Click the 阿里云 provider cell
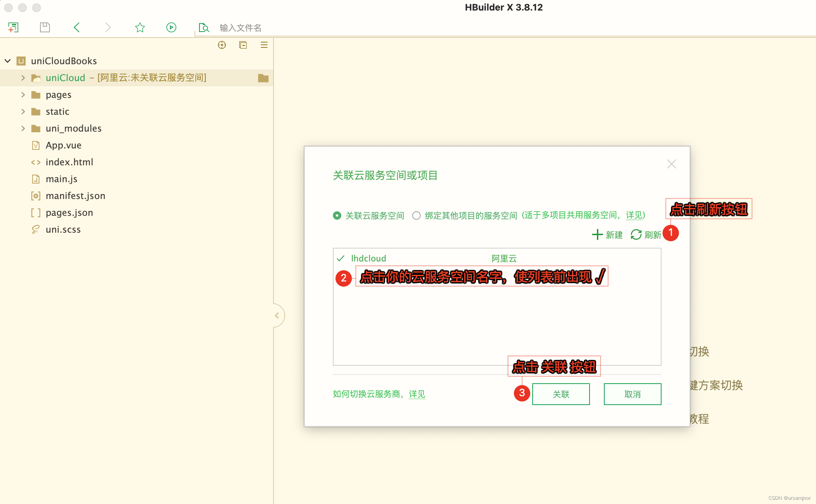 (504, 259)
